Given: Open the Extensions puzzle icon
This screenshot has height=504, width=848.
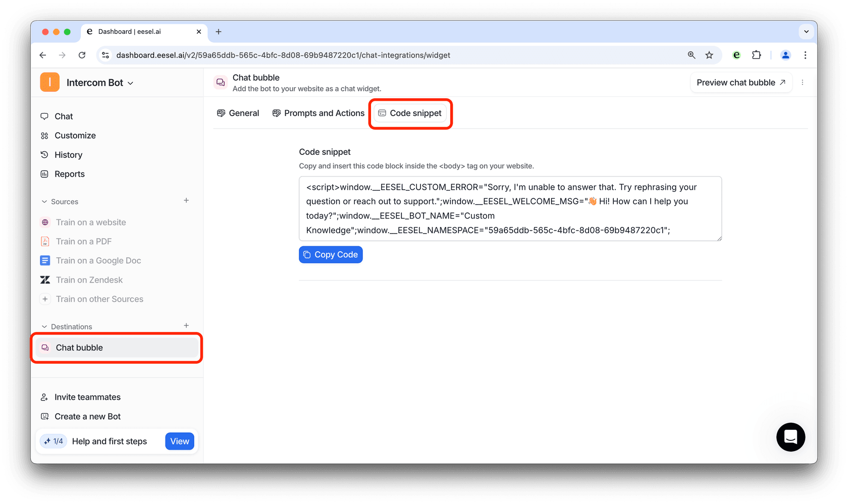Looking at the screenshot, I should (756, 55).
